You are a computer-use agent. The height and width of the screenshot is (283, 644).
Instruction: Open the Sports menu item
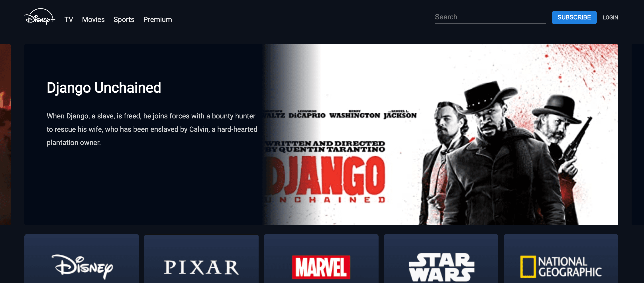click(124, 20)
